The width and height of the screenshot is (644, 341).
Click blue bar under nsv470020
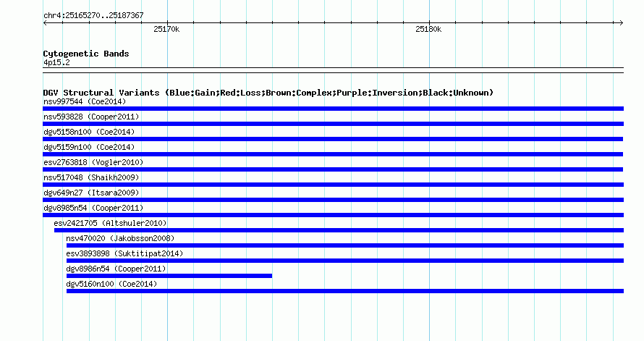point(345,245)
